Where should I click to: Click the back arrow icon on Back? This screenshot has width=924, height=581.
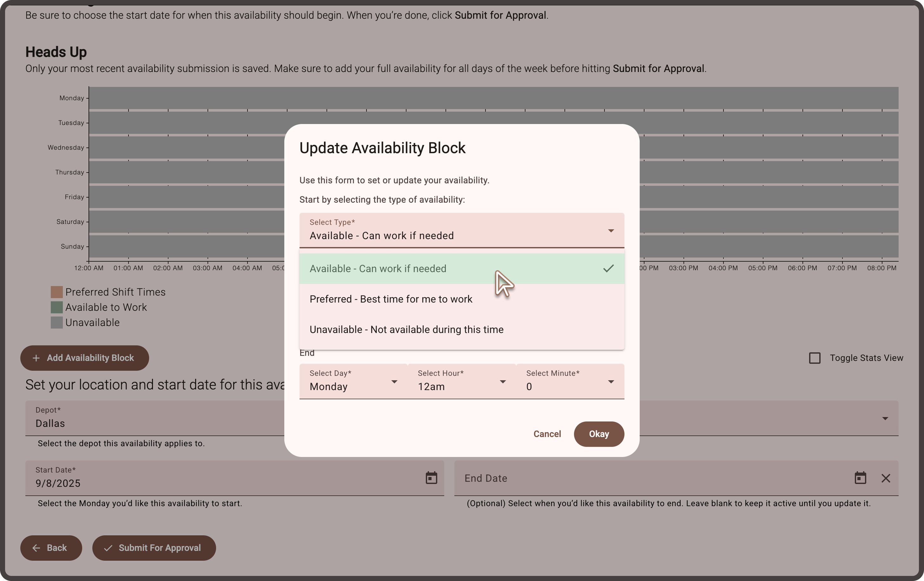coord(36,548)
